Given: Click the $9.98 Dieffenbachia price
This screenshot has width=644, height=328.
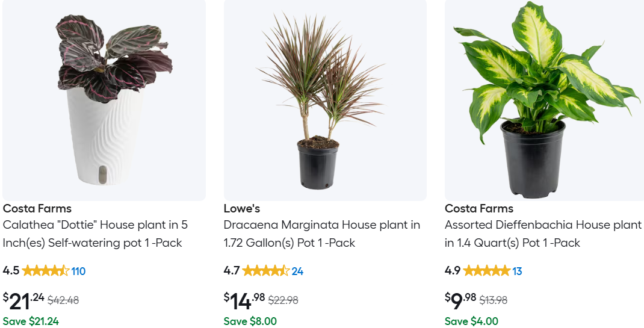Looking at the screenshot, I should [x=460, y=298].
